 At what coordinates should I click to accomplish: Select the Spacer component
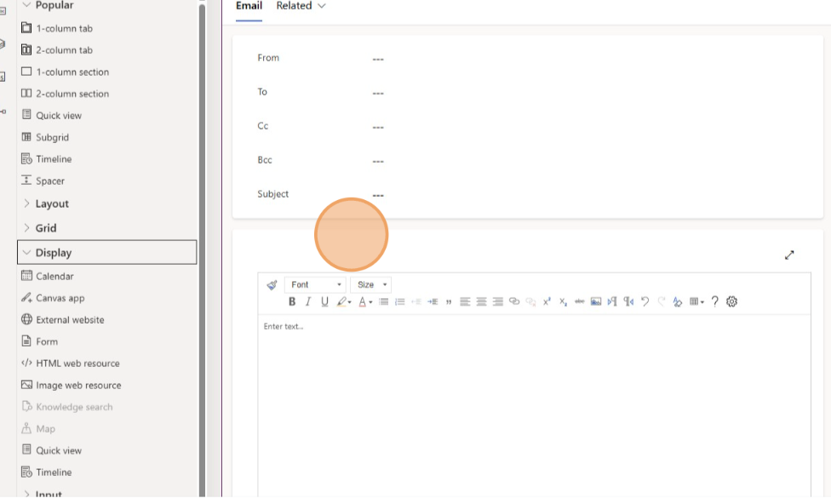(x=43, y=180)
